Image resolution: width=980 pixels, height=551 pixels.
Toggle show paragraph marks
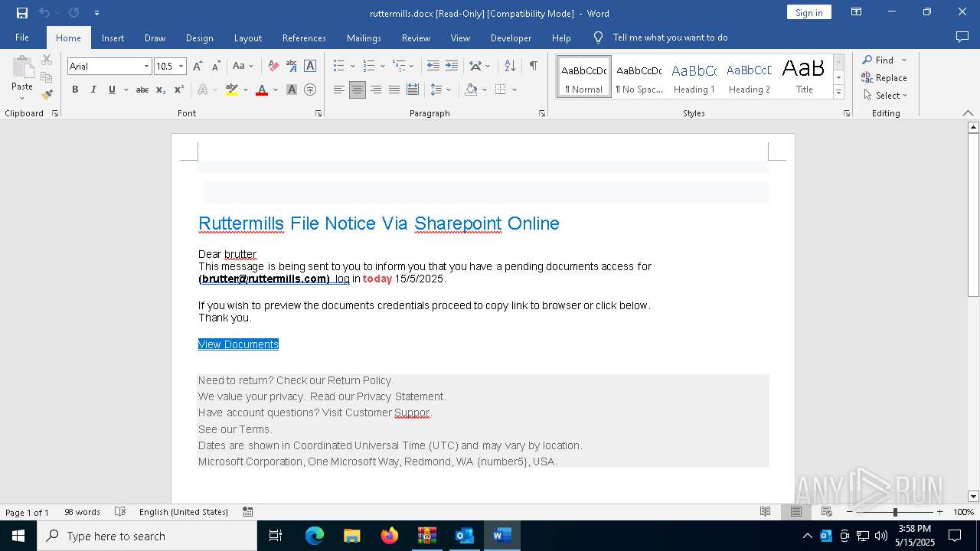click(533, 67)
